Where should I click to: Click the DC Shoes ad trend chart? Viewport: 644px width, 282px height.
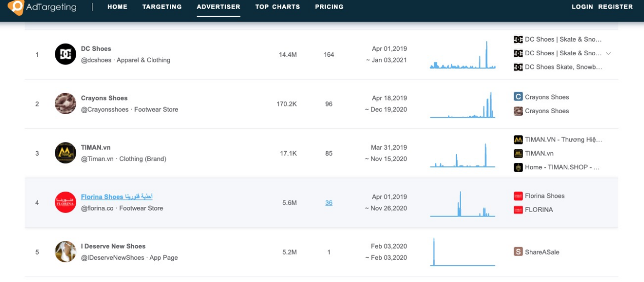click(x=462, y=55)
